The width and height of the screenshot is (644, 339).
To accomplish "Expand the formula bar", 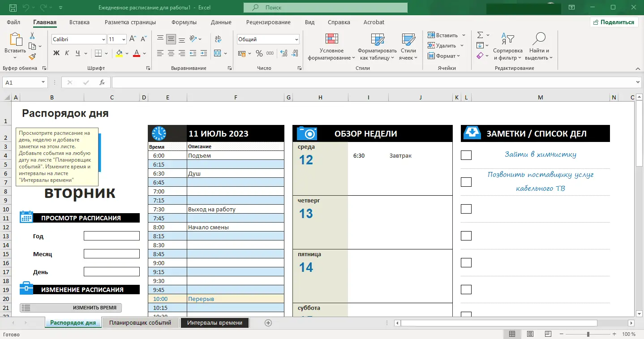I will (x=638, y=82).
